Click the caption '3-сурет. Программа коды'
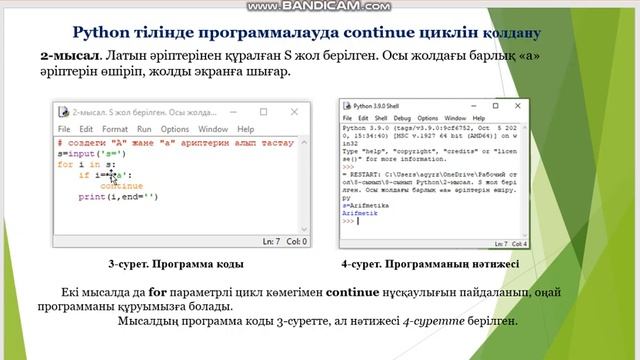Image resolution: width=640 pixels, height=360 pixels. click(176, 264)
